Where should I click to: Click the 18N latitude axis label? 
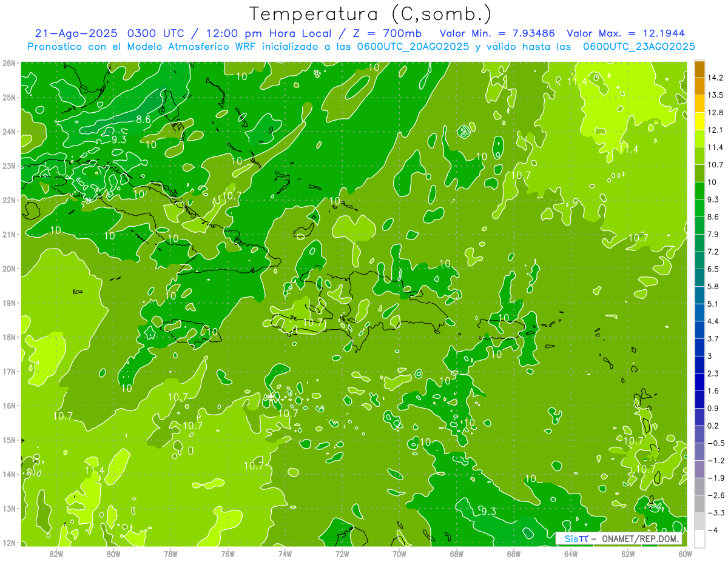coord(8,337)
